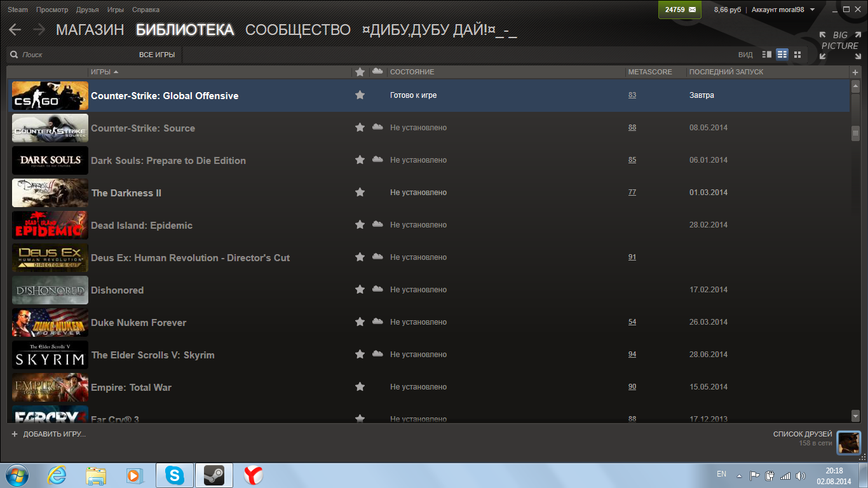Go forward with the right arrow button
Image resolution: width=868 pixels, height=488 pixels.
click(39, 29)
